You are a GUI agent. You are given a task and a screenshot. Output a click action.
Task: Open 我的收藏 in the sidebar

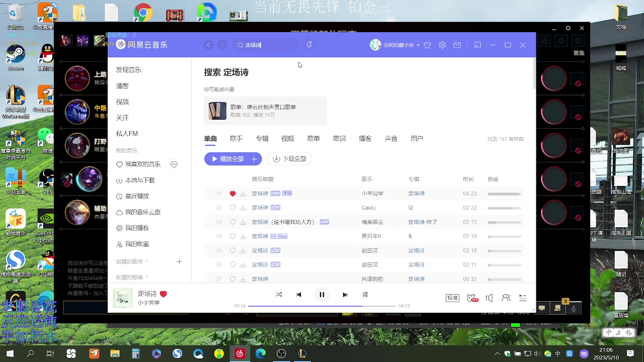[132, 244]
